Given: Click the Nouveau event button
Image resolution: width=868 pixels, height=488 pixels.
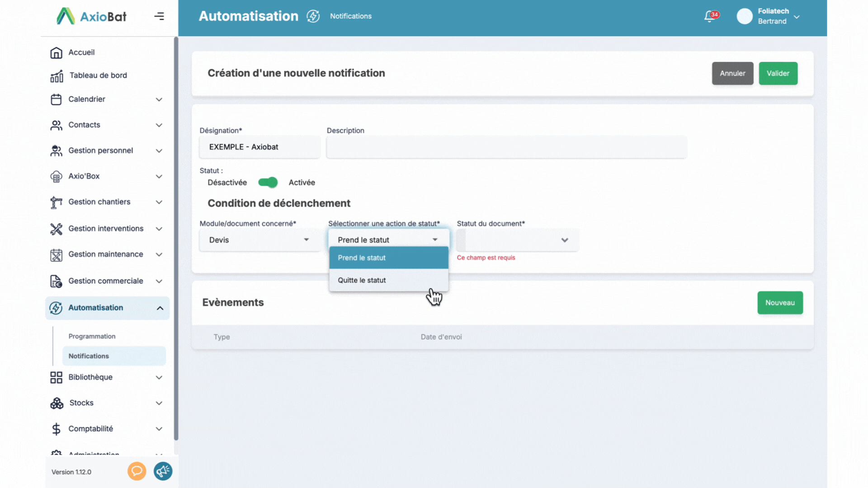Looking at the screenshot, I should 779,303.
